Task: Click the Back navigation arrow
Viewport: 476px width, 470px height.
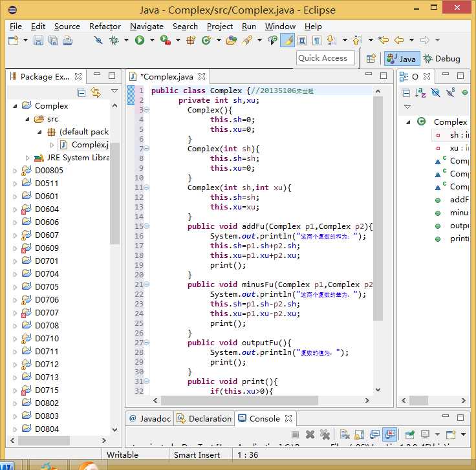Action: point(398,40)
